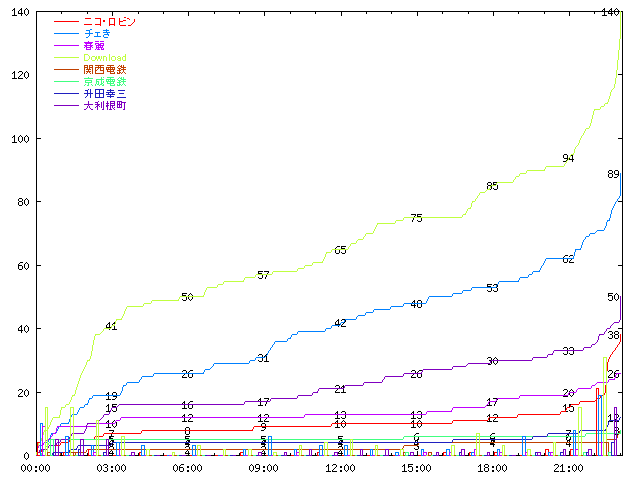Select the チェき legend label

point(98,33)
